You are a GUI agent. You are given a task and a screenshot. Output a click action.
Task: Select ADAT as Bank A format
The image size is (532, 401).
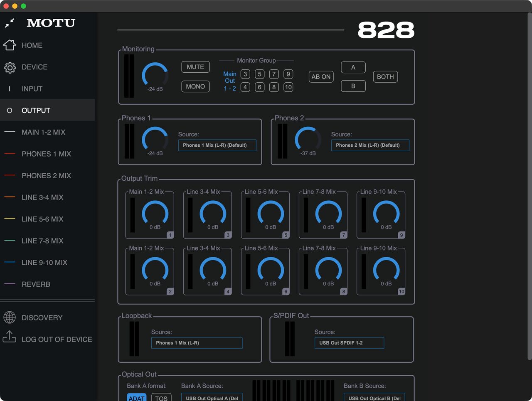(x=136, y=398)
